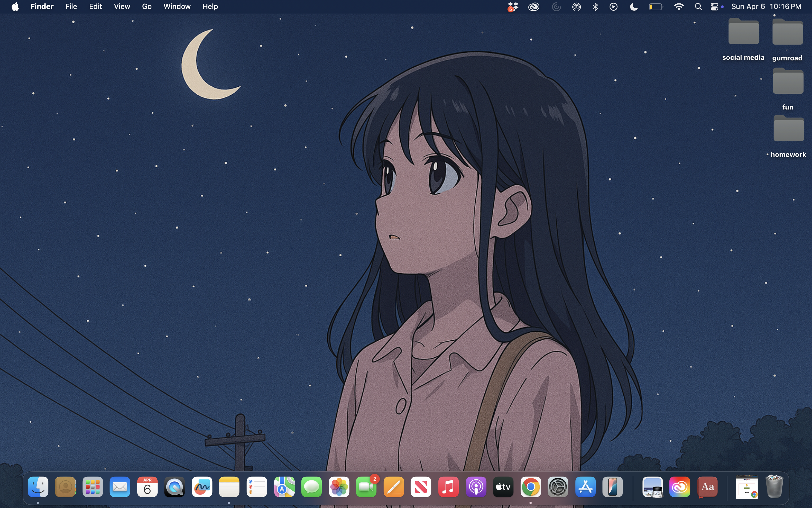Screen dimensions: 812x508
Task: Open Calendar showing APR 6
Action: (147, 487)
